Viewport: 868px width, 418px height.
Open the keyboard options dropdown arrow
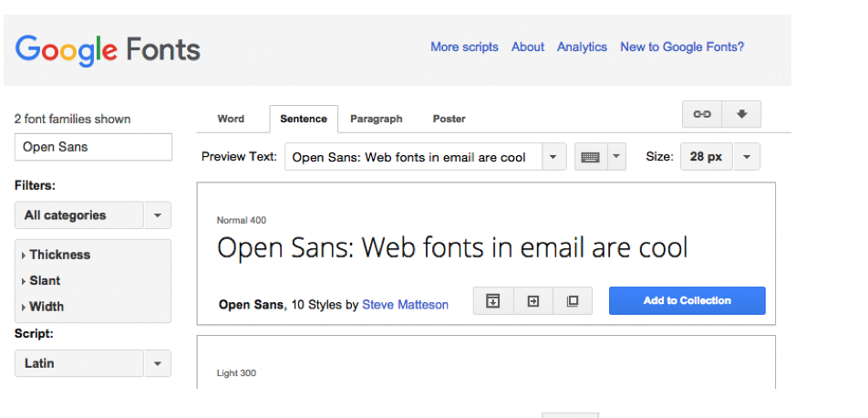pos(616,157)
